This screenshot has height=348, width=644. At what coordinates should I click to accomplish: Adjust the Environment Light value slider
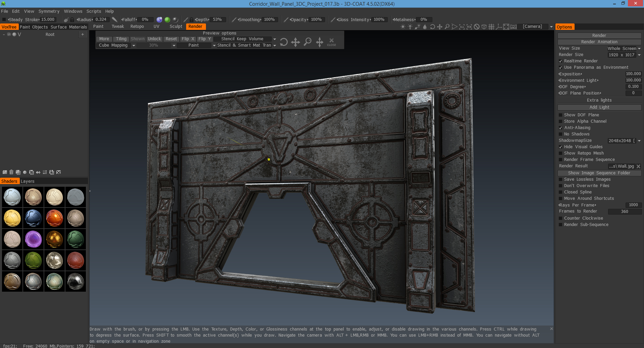coord(633,80)
